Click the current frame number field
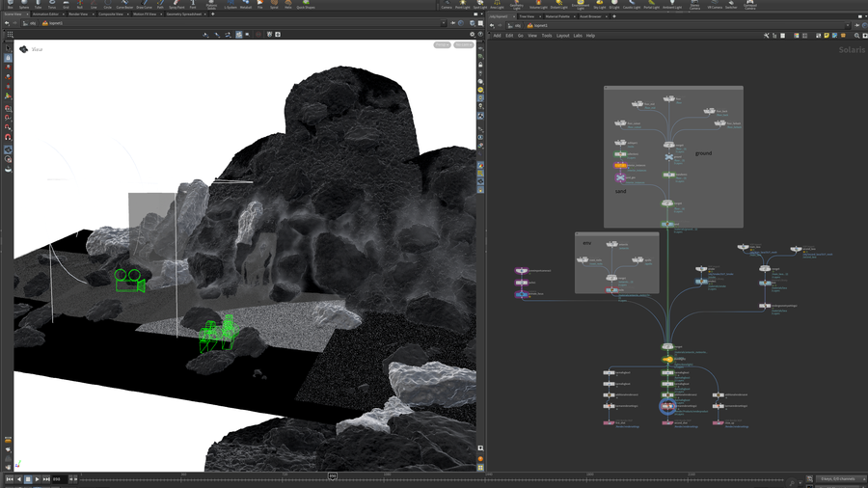The width and height of the screenshot is (868, 488). click(58, 479)
